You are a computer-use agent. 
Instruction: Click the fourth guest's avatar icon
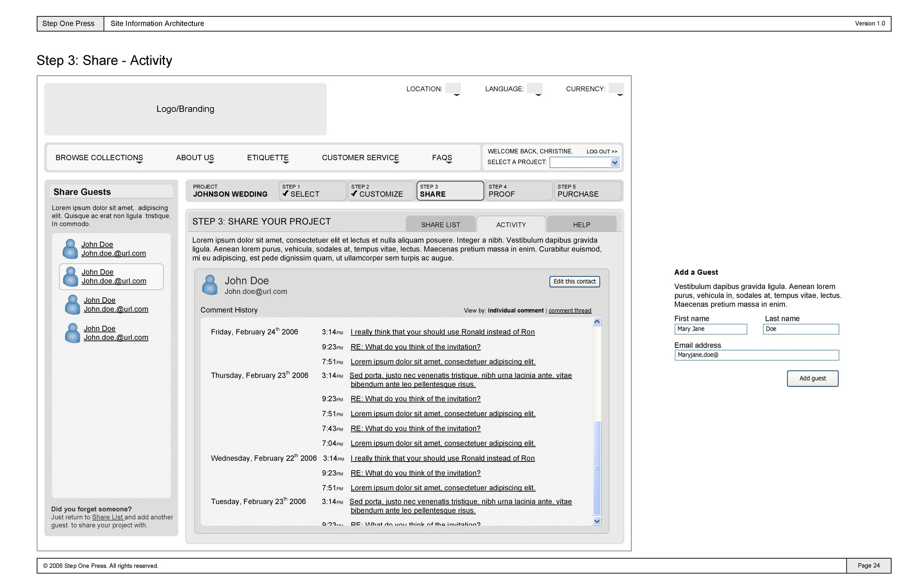(73, 333)
